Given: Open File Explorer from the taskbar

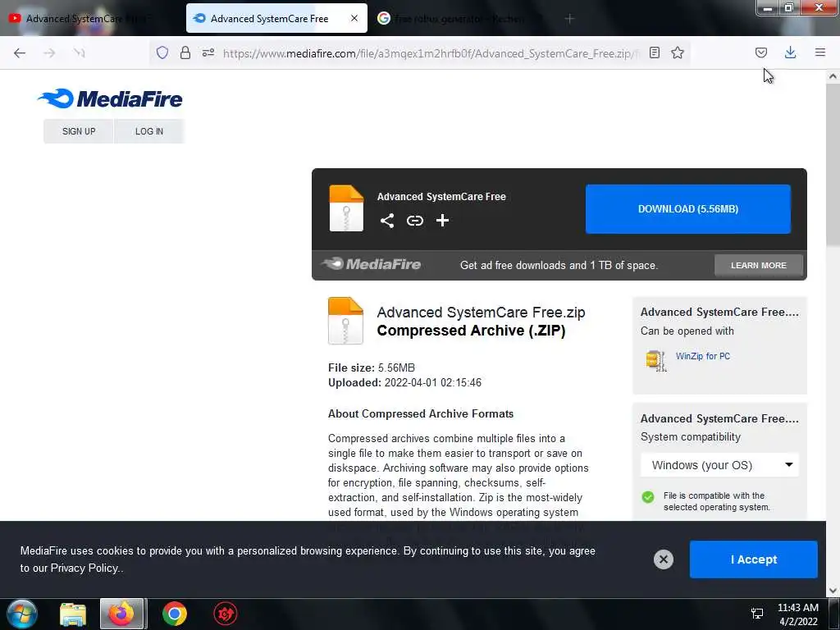Looking at the screenshot, I should [x=73, y=614].
